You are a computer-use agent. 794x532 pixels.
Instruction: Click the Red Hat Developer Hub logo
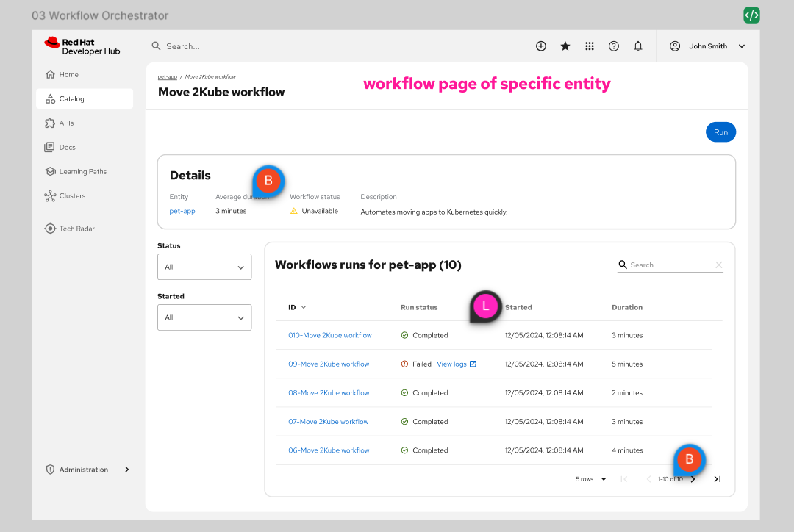[82, 46]
